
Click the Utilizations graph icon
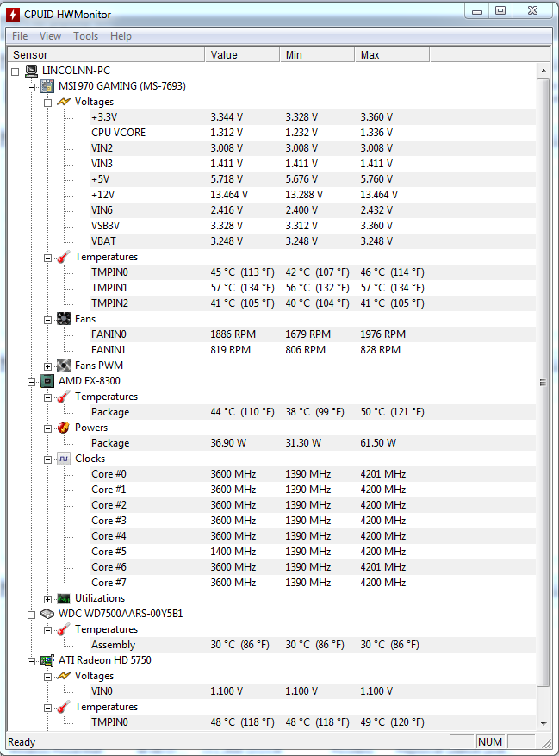click(x=64, y=599)
